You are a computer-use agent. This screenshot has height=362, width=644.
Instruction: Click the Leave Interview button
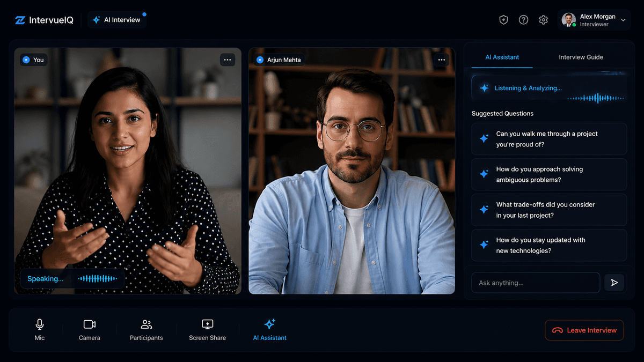(584, 330)
